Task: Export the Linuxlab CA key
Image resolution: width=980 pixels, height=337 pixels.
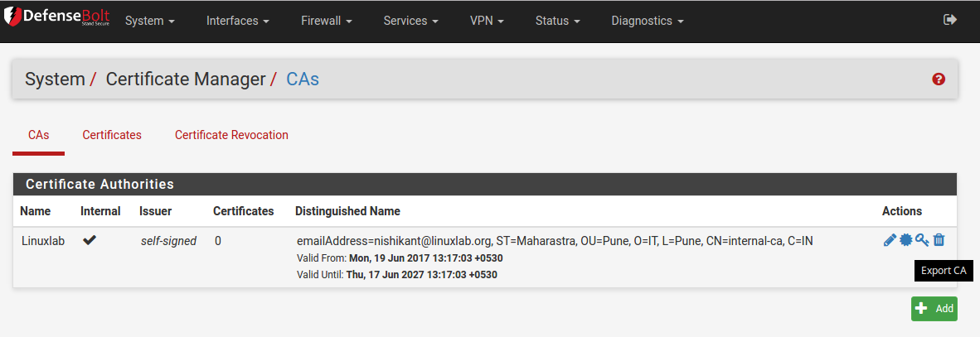Action: pos(923,240)
